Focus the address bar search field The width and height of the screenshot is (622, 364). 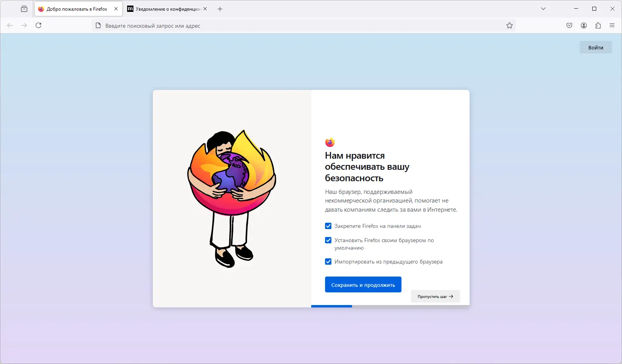(303, 26)
